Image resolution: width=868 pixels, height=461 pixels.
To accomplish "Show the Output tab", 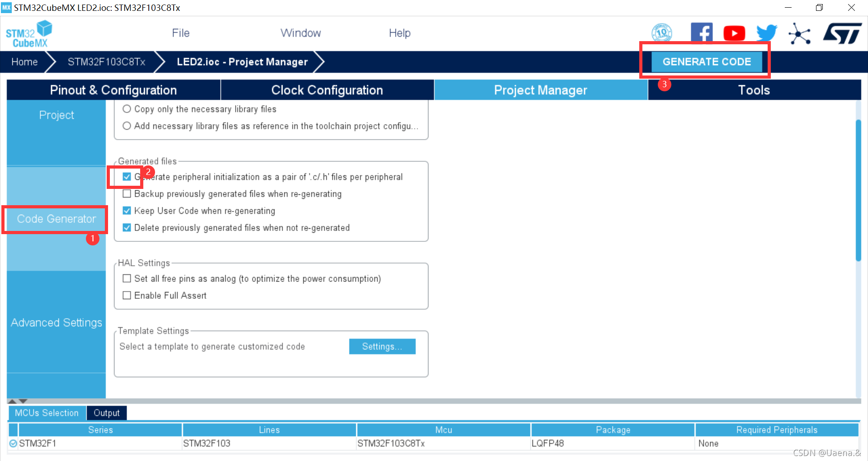I will (107, 413).
